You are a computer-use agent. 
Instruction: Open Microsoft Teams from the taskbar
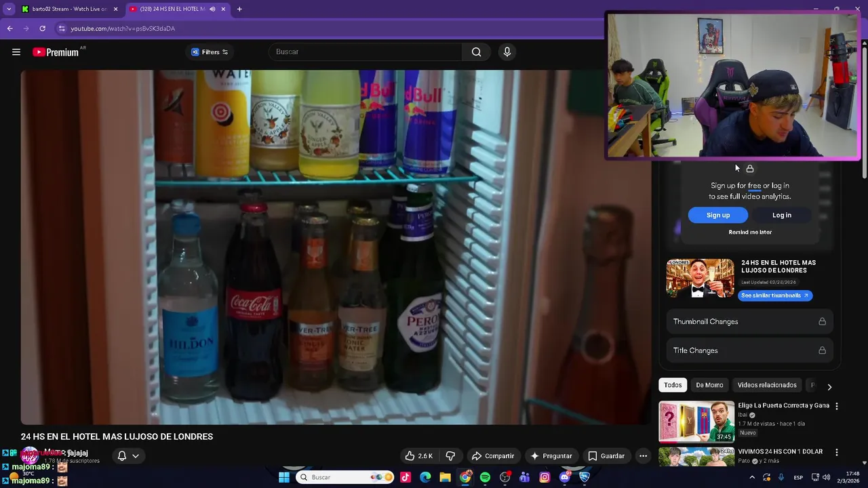tap(524, 477)
